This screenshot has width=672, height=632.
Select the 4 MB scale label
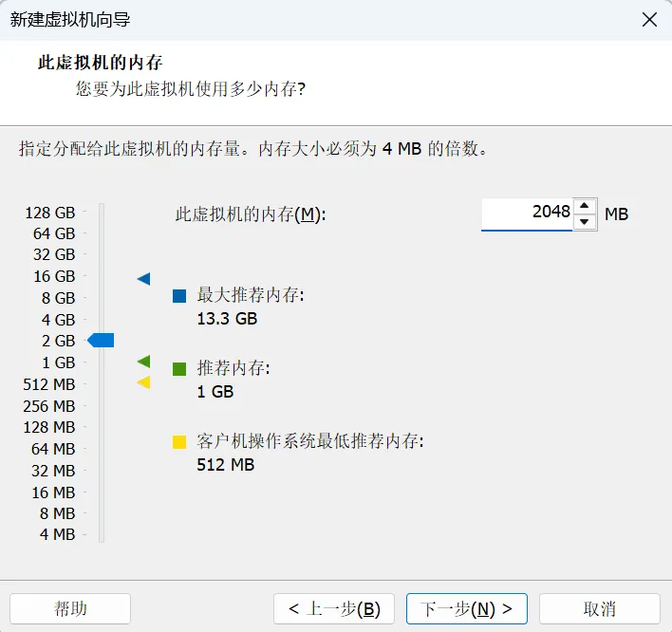point(58,534)
